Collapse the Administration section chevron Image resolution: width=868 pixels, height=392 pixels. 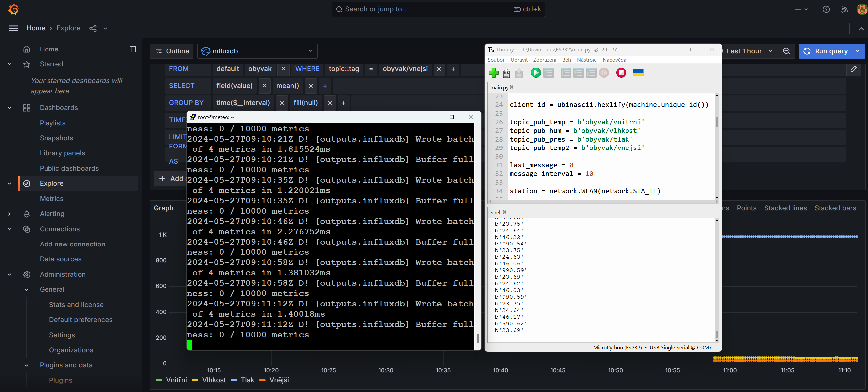[9, 274]
